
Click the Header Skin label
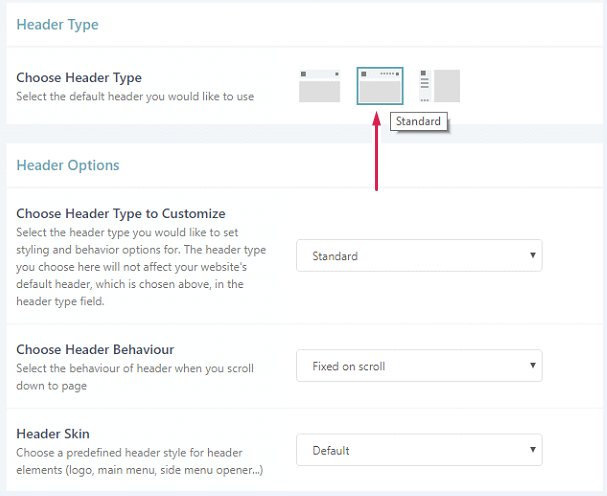point(53,434)
